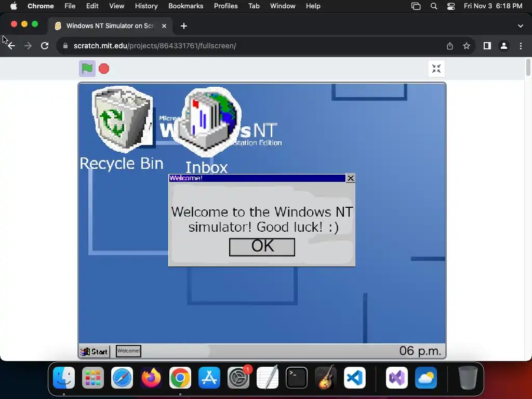
Task: Go back using browser back arrow
Action: coord(11,46)
